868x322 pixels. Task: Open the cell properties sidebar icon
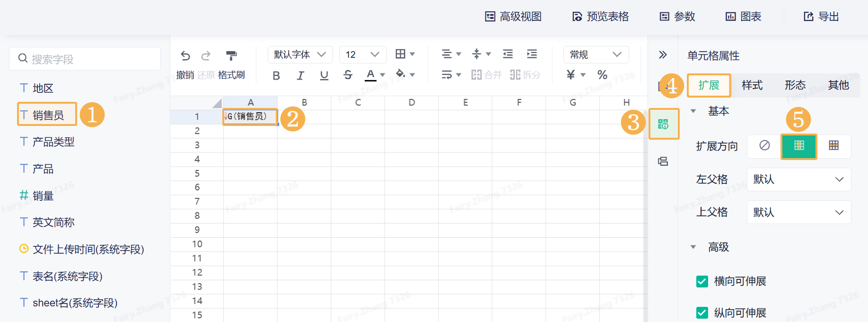click(x=663, y=124)
